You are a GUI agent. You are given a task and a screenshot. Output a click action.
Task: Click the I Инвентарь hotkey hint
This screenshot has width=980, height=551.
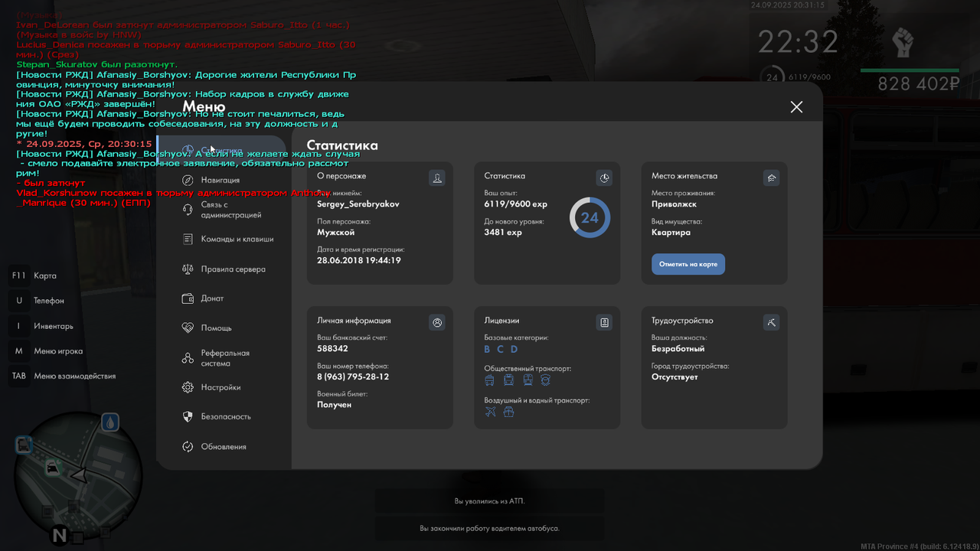41,326
